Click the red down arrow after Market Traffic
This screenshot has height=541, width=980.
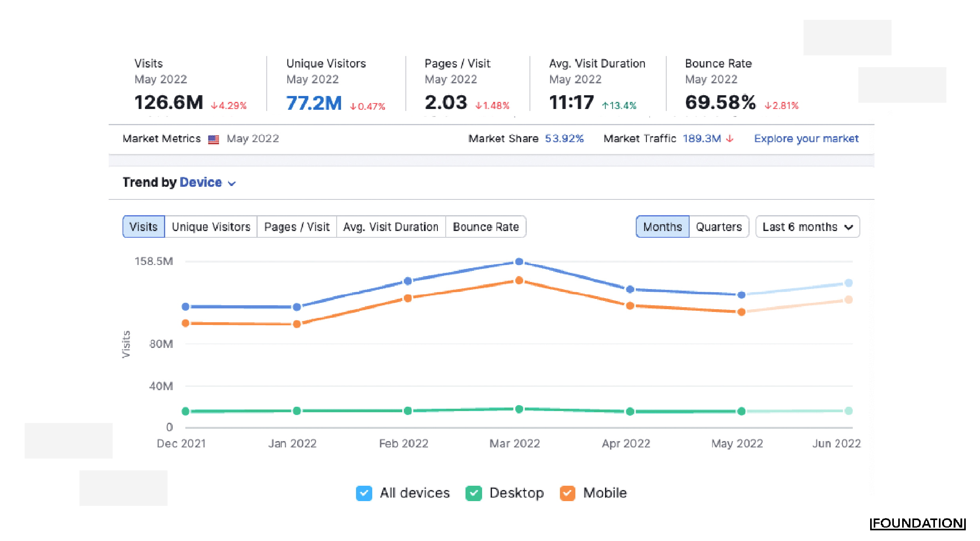(729, 139)
